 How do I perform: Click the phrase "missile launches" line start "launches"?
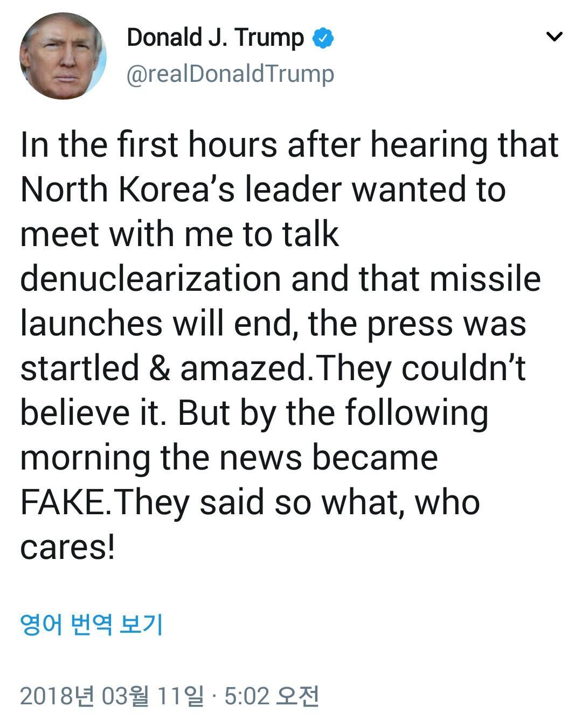tap(91, 323)
